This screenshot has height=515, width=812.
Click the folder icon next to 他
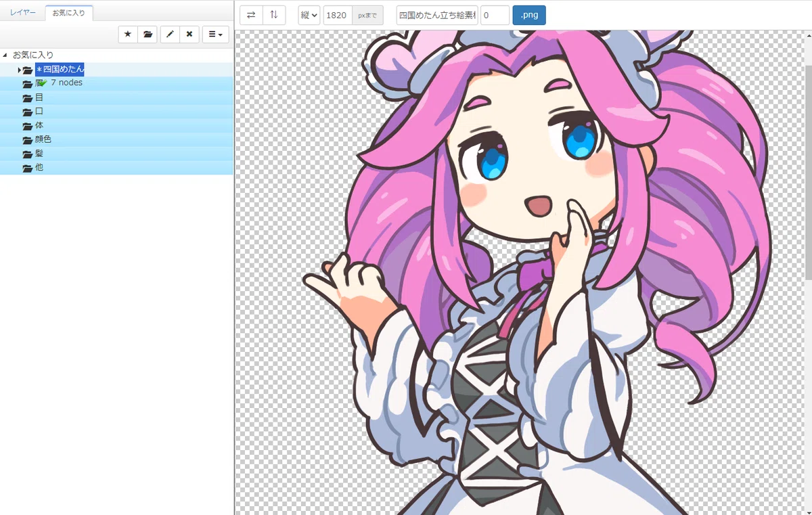tap(28, 168)
